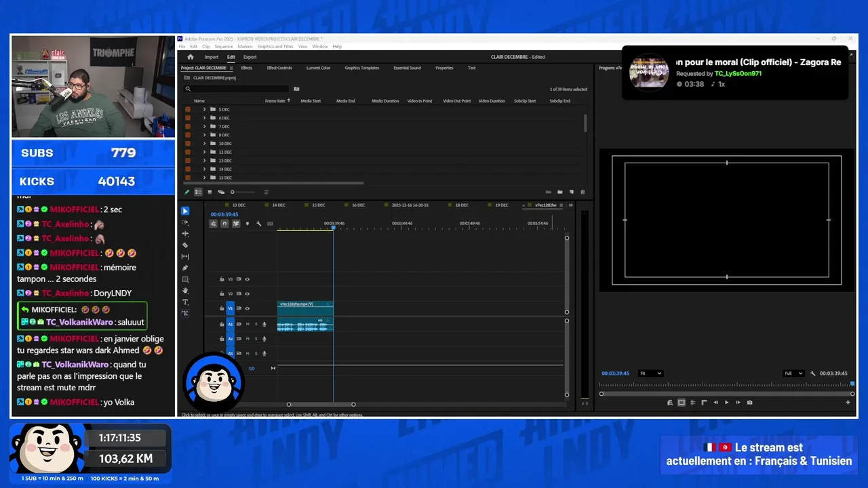Switch to the Effect Controls tab
This screenshot has width=868, height=488.
[279, 68]
